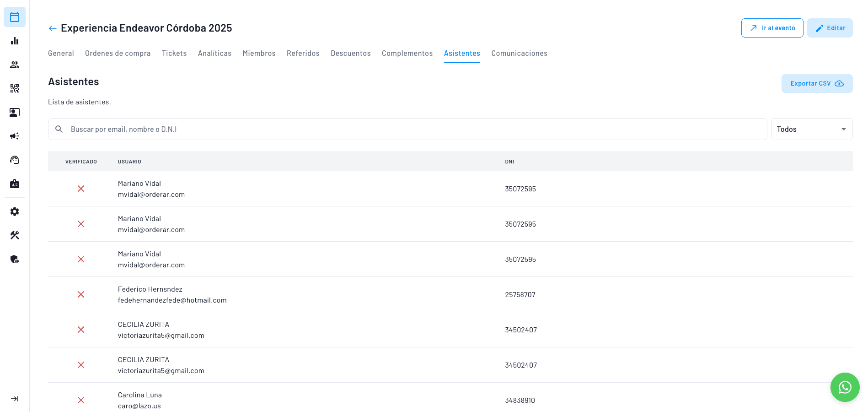Click the name Carolina Luna
Screen dimensions: 868x412
[x=139, y=395]
